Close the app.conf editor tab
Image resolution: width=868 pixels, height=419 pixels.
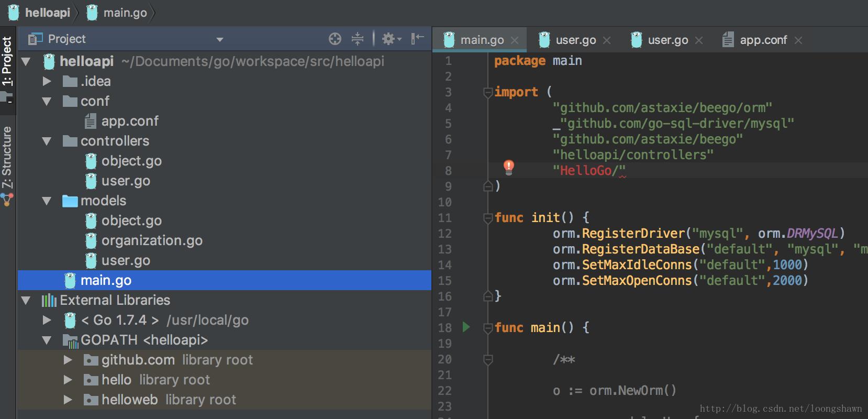[798, 40]
